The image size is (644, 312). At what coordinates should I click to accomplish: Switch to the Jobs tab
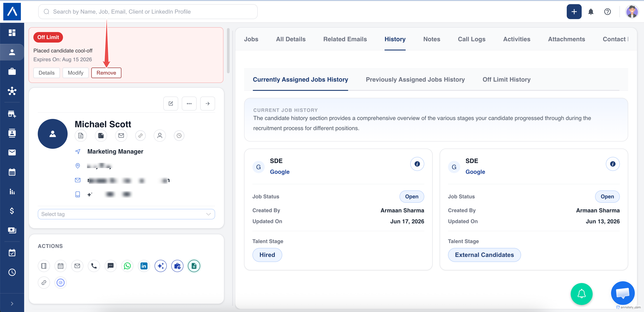coord(251,39)
